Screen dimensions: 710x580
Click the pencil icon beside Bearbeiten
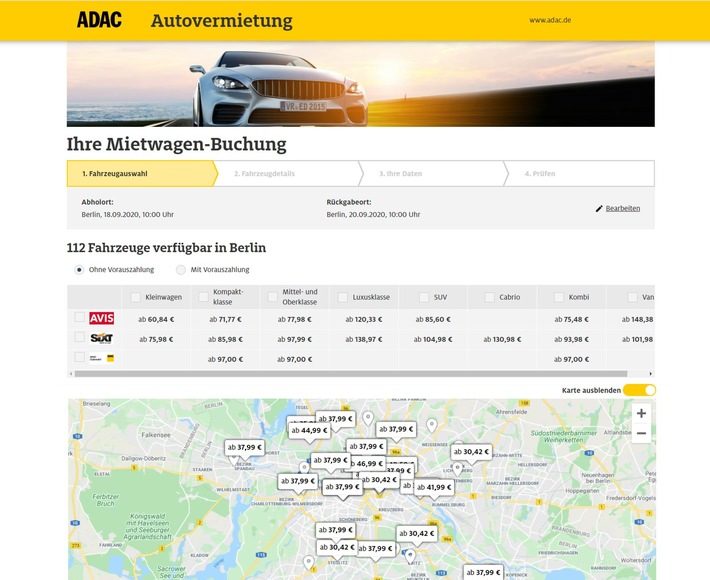(x=599, y=209)
